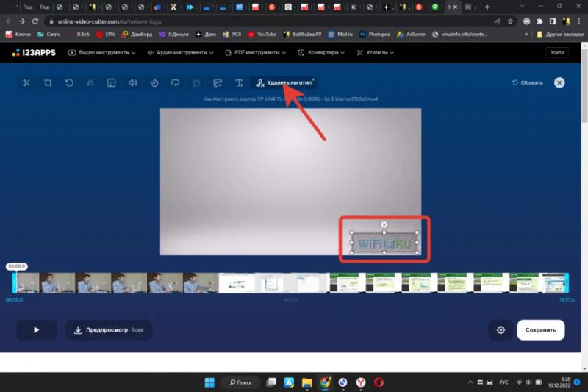
Task: Select the add text tool
Action: point(239,83)
